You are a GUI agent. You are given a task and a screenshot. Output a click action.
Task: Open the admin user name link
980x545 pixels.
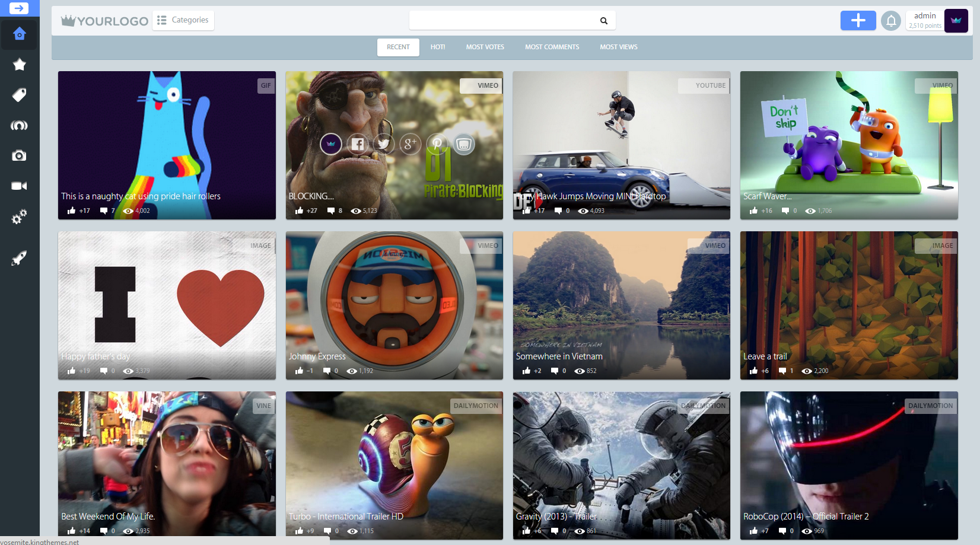[x=925, y=16]
